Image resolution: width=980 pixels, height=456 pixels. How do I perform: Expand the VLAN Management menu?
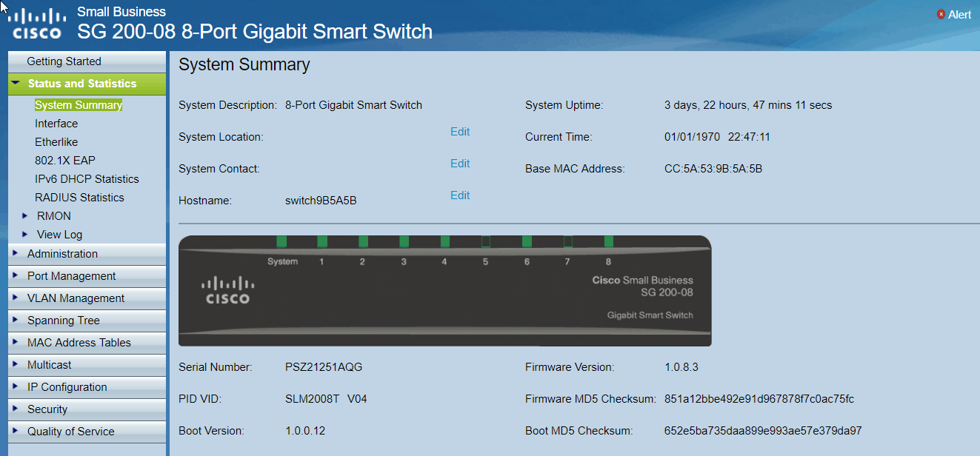pos(76,298)
